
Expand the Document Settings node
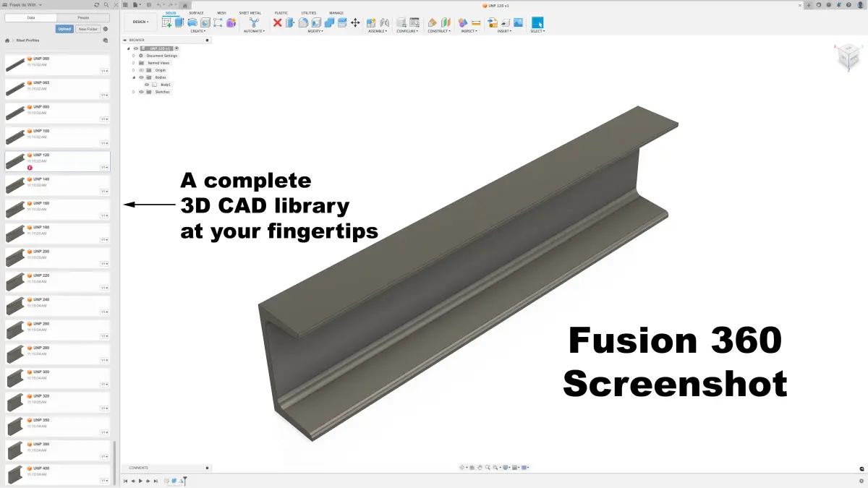(x=134, y=56)
